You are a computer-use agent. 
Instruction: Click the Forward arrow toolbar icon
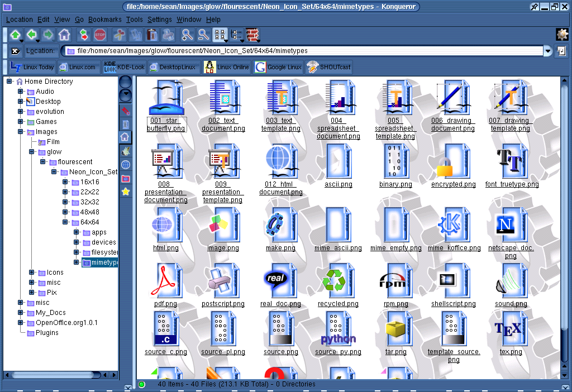click(48, 35)
